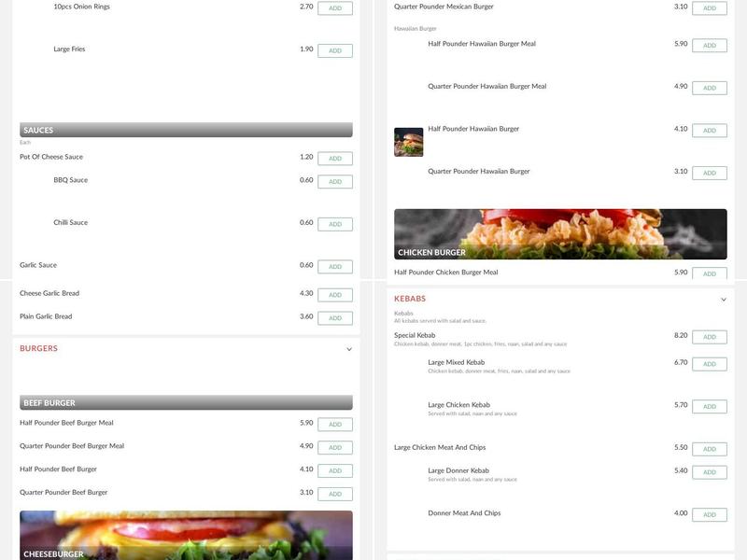Add the Quarter Pounder Mexican Burger
Viewport: 747px width, 560px height.
(710, 7)
